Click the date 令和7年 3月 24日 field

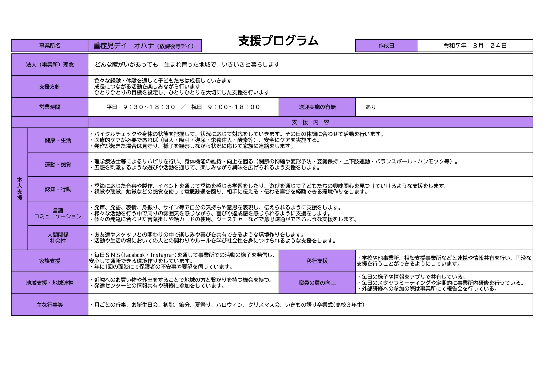(x=475, y=46)
